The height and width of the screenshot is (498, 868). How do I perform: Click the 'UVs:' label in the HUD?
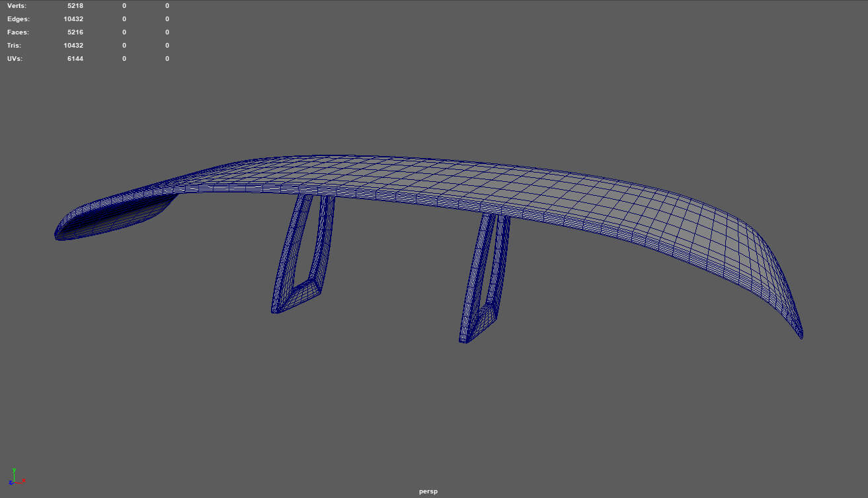tap(15, 59)
